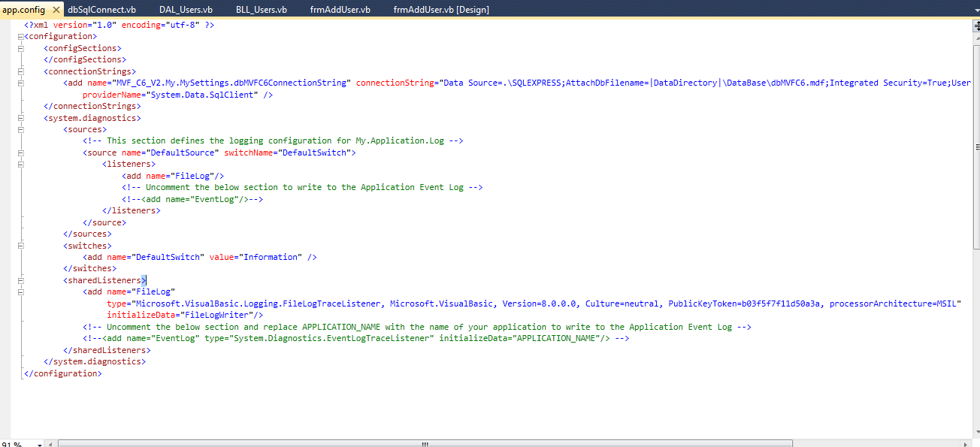This screenshot has width=980, height=447.
Task: Switch to the dbSqlConnect.vb tab
Action: click(101, 10)
